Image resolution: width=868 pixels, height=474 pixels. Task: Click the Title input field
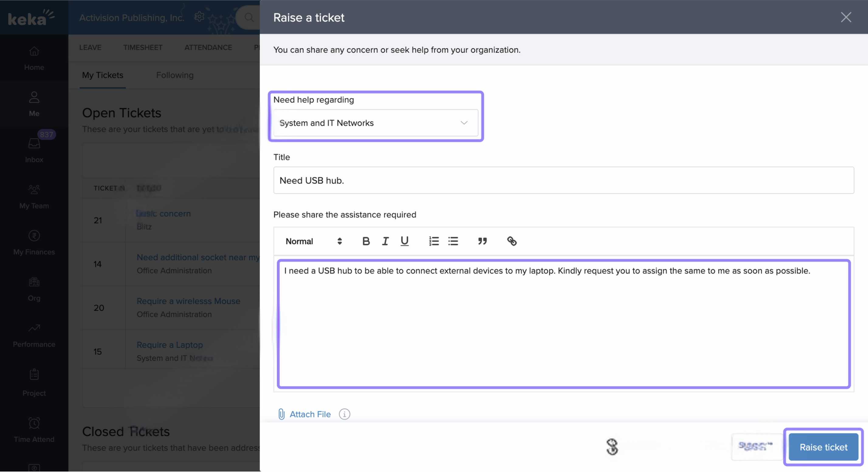[x=563, y=181]
